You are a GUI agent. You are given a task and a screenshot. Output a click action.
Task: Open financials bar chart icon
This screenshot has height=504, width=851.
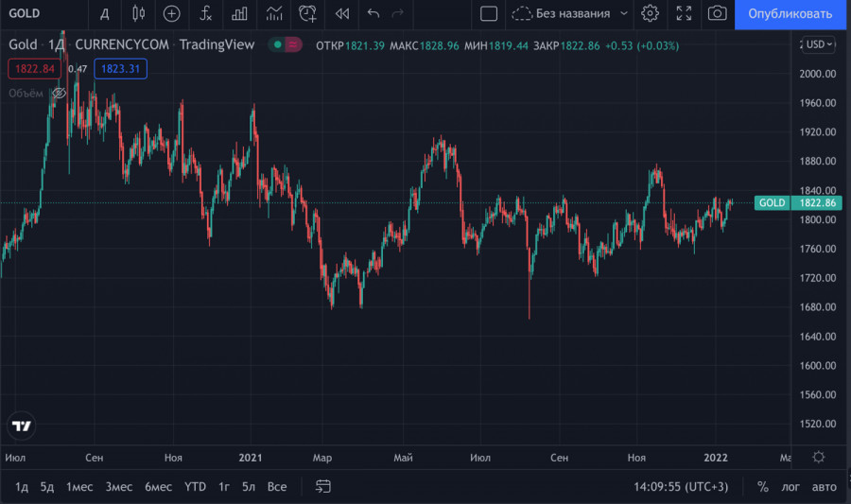click(239, 13)
